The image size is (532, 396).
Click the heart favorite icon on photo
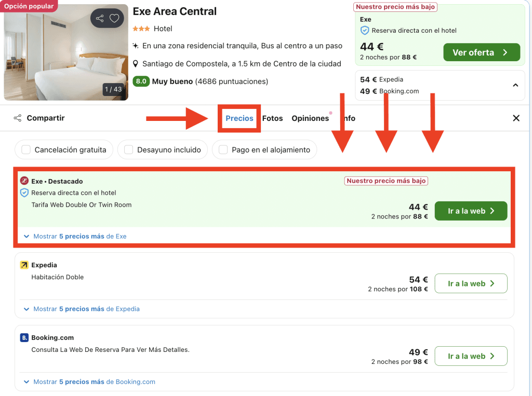[x=114, y=19]
